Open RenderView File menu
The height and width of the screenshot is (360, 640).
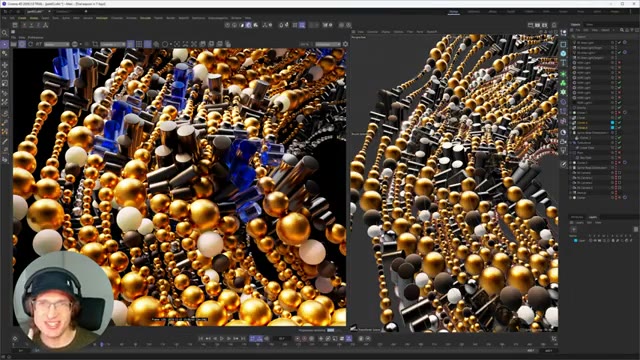click(13, 37)
